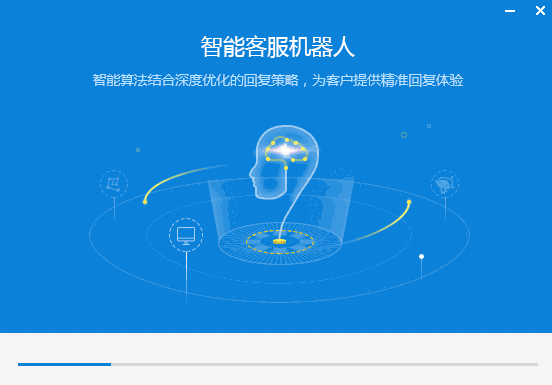The image size is (552, 385).
Task: Click the node-graph icon in dashed circle
Action: click(114, 184)
